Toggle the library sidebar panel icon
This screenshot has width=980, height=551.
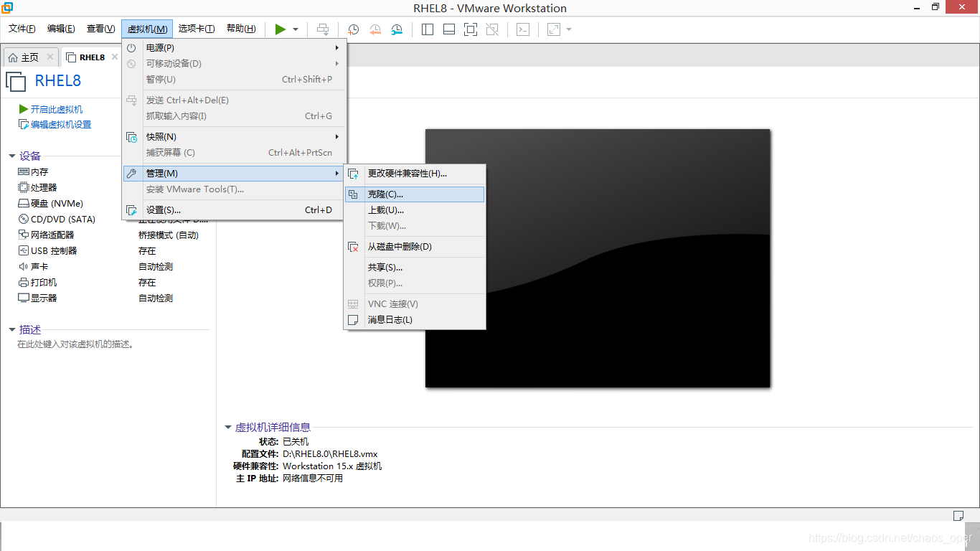(x=428, y=29)
